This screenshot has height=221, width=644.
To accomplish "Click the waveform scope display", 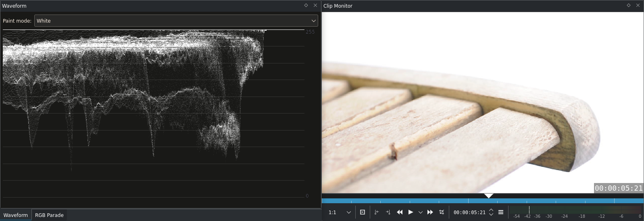I will point(154,114).
